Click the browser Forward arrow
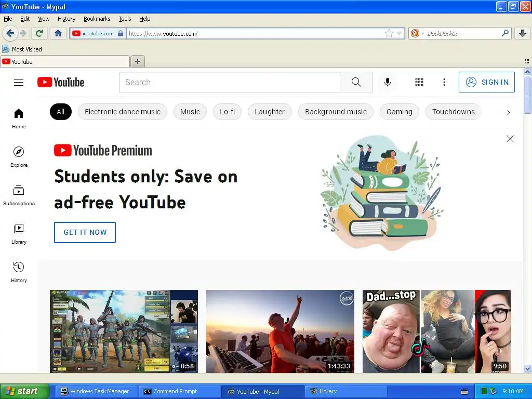 pyautogui.click(x=23, y=33)
